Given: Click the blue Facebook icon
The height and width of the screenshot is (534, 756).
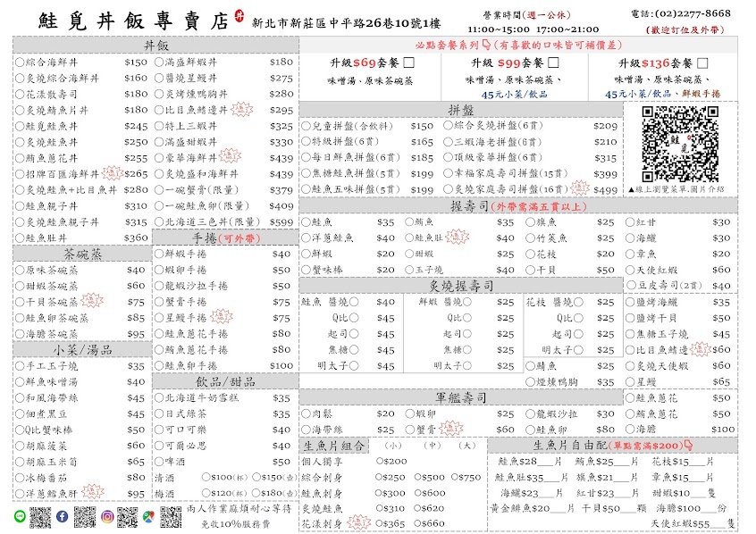Looking at the screenshot, I should tap(63, 517).
